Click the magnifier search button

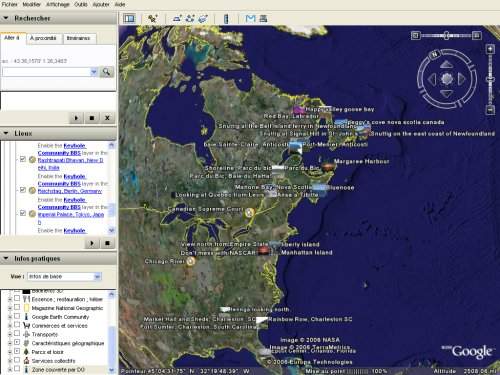tap(106, 72)
